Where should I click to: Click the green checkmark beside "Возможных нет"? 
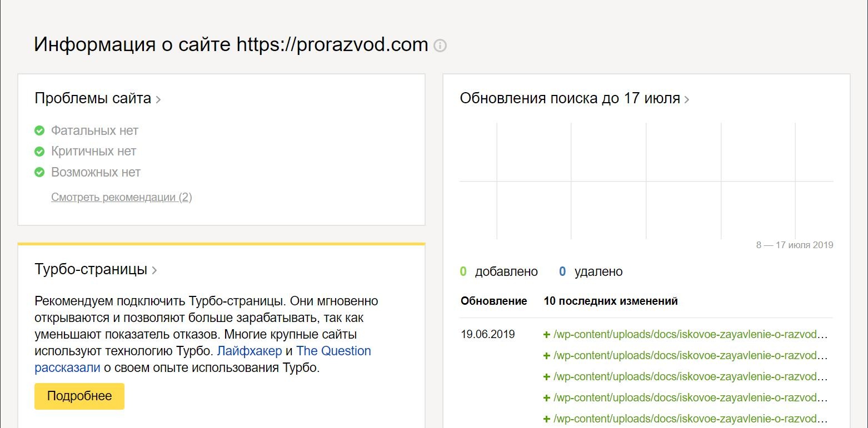coord(39,172)
